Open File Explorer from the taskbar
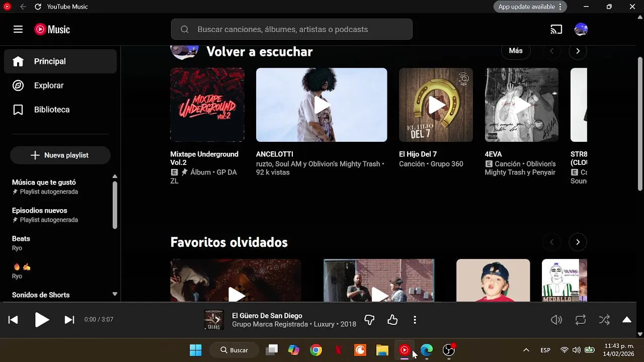The image size is (644, 362). (x=382, y=350)
